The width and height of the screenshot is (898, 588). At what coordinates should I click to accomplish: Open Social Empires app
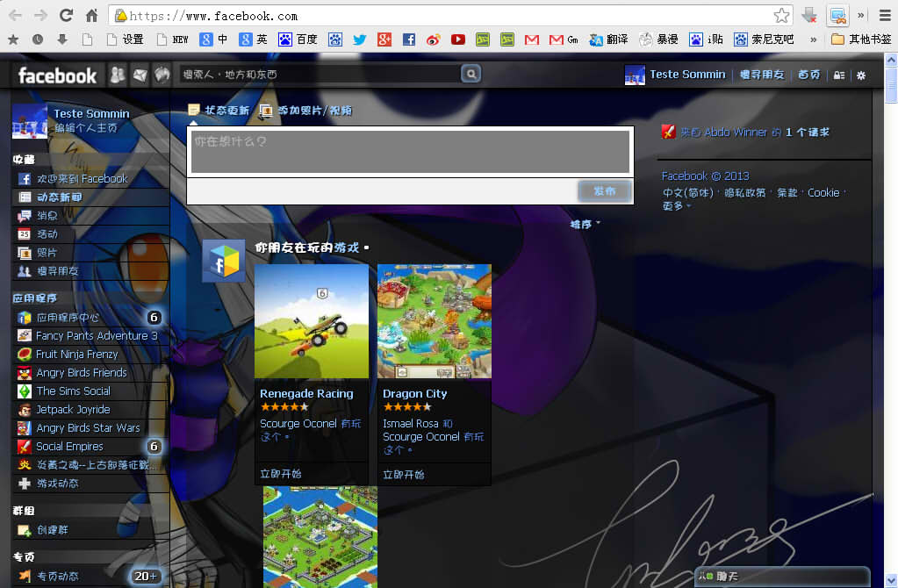tap(90, 446)
